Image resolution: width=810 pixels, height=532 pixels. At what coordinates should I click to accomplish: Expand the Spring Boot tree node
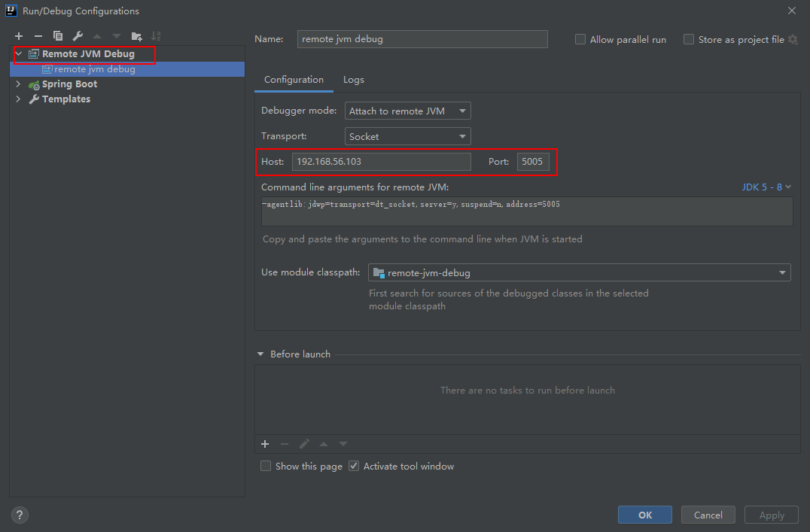coord(18,84)
